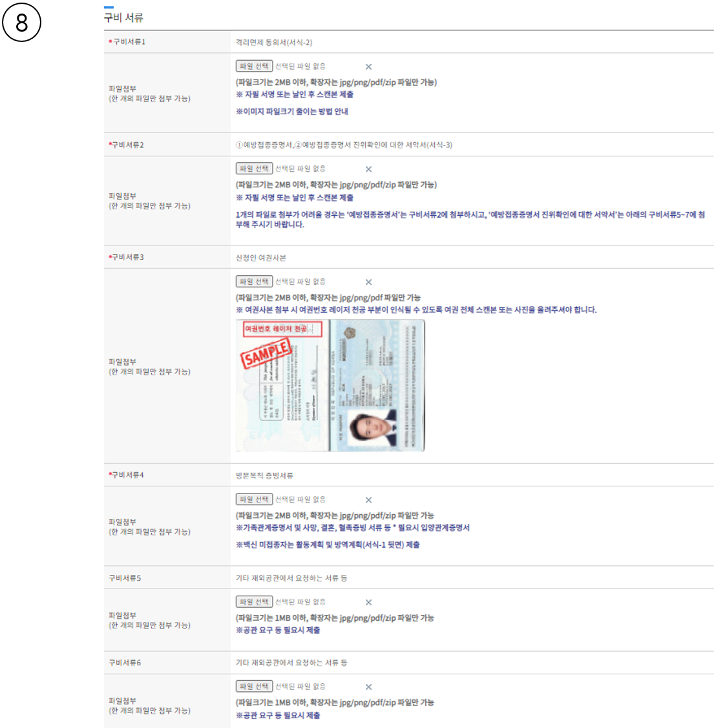Screen dimensions: 727x728
Task: Click 파일 선택 for 신청인 여권사본
Action: pyautogui.click(x=254, y=282)
